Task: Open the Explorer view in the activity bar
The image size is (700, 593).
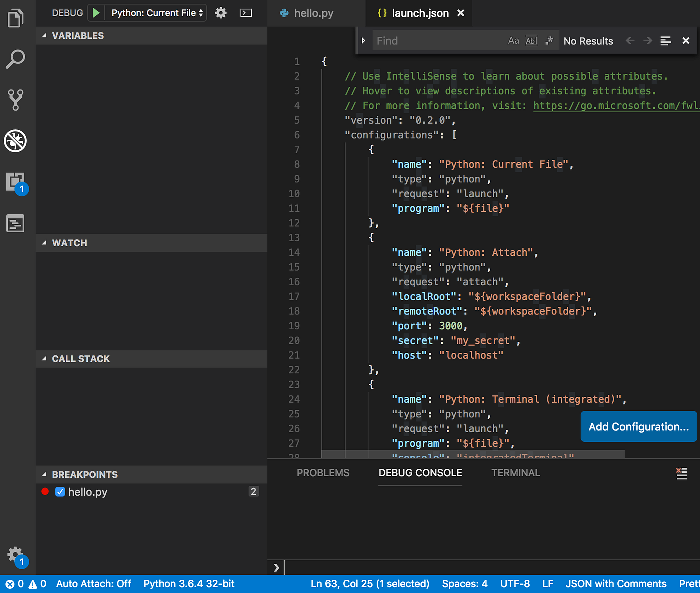Action: click(15, 18)
